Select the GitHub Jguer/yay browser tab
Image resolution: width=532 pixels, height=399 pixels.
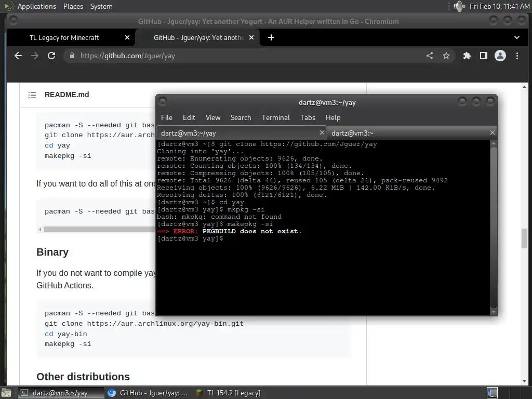pos(198,37)
